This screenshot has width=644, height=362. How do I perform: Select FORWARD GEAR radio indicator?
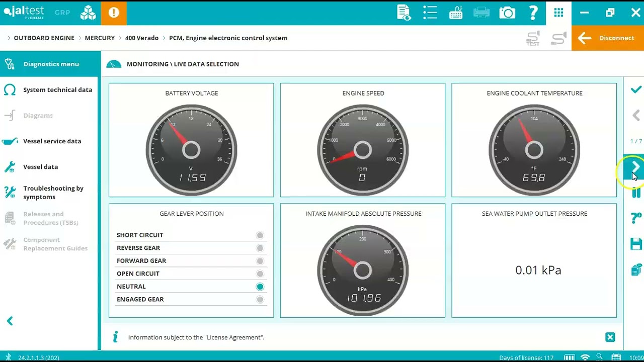click(260, 260)
